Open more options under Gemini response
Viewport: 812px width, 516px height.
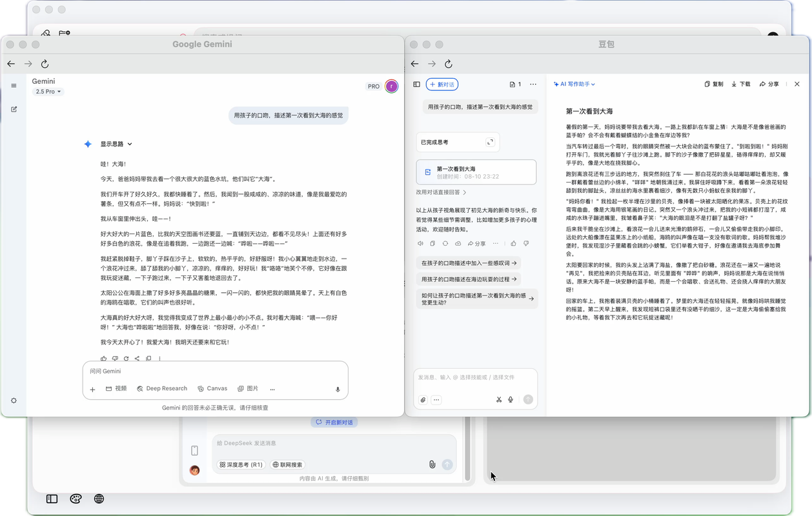159,359
